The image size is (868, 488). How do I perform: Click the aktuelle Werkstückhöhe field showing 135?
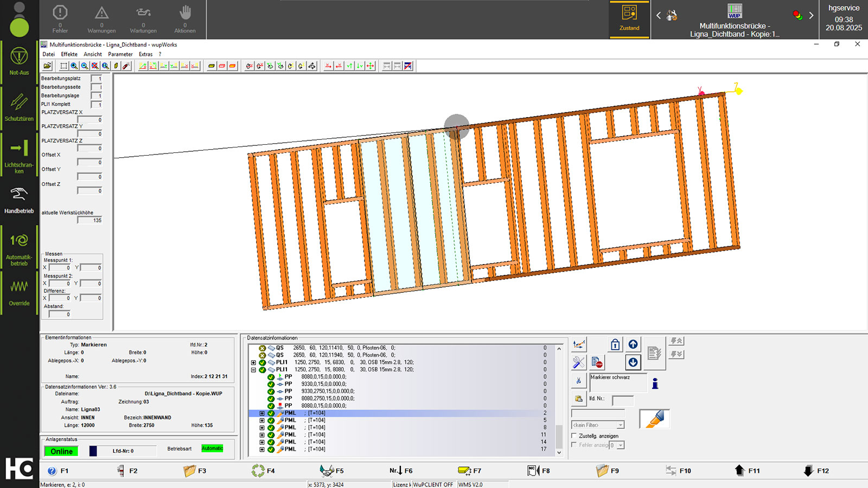(90, 220)
